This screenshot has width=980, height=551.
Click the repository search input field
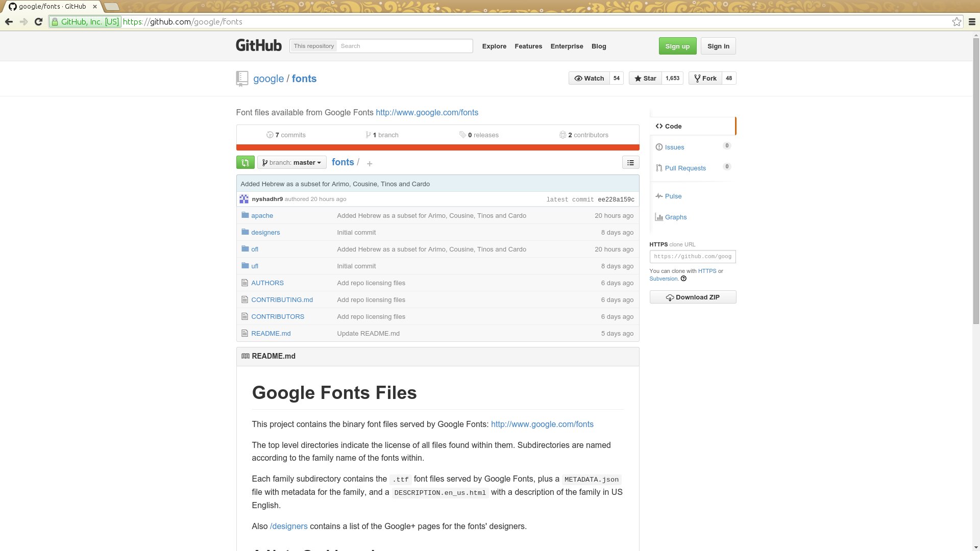point(404,46)
